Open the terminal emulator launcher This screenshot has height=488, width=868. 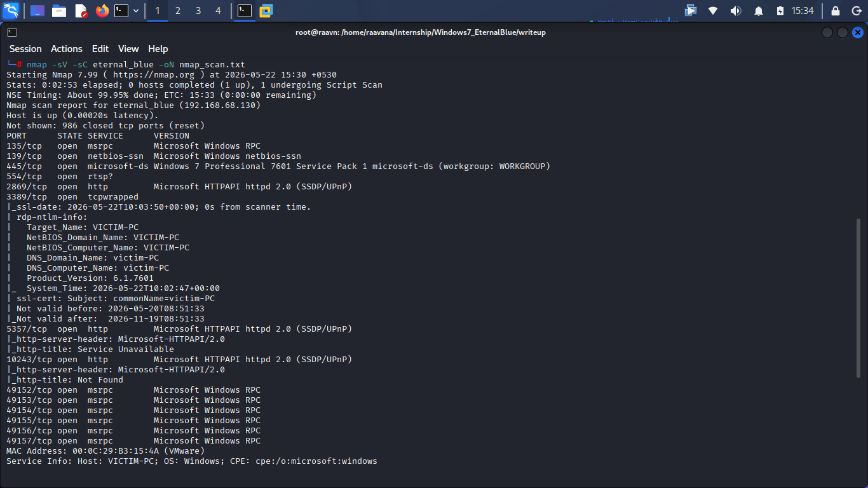121,11
